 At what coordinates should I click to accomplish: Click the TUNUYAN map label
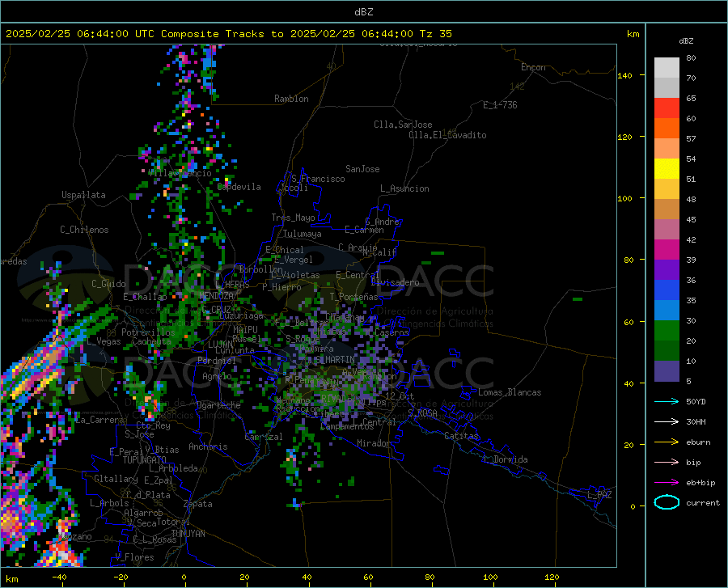(188, 533)
